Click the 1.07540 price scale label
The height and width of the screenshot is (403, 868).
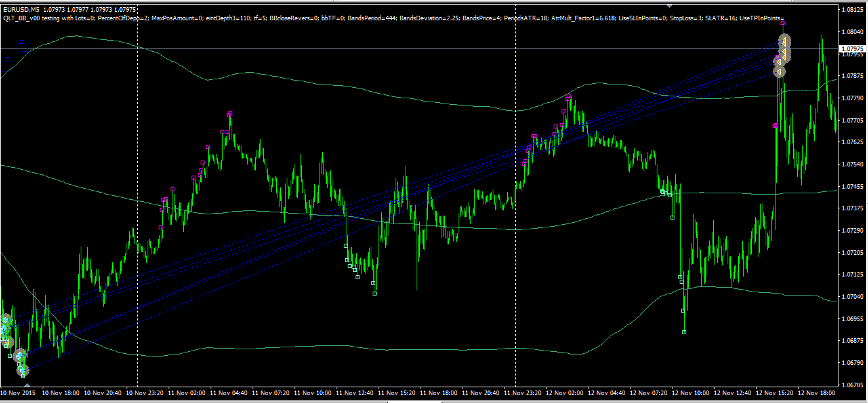click(852, 164)
